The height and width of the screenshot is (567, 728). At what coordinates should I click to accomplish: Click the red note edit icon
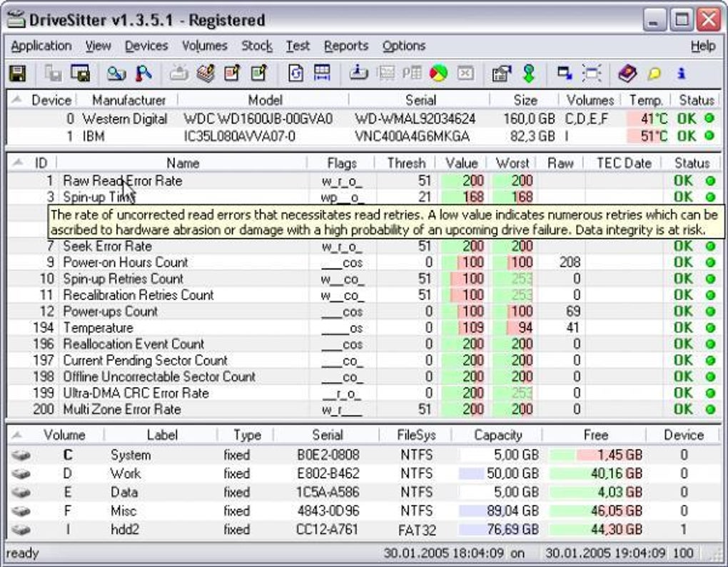[232, 74]
